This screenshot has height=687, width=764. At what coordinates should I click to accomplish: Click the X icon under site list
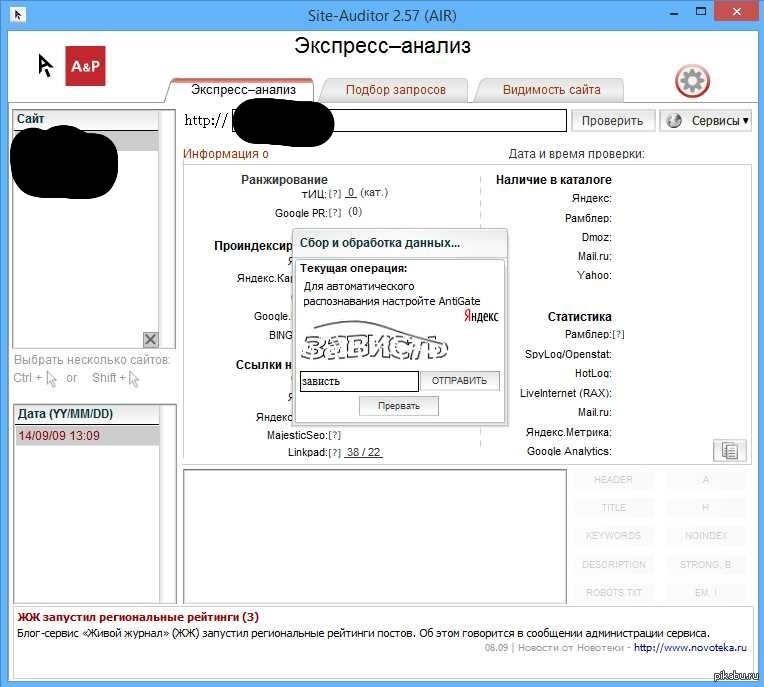coord(151,340)
